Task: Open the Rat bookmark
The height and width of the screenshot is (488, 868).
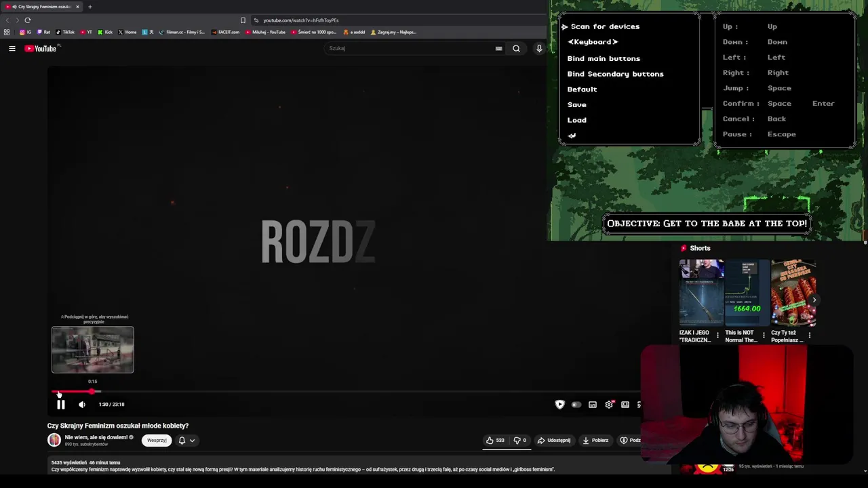Action: [x=43, y=32]
